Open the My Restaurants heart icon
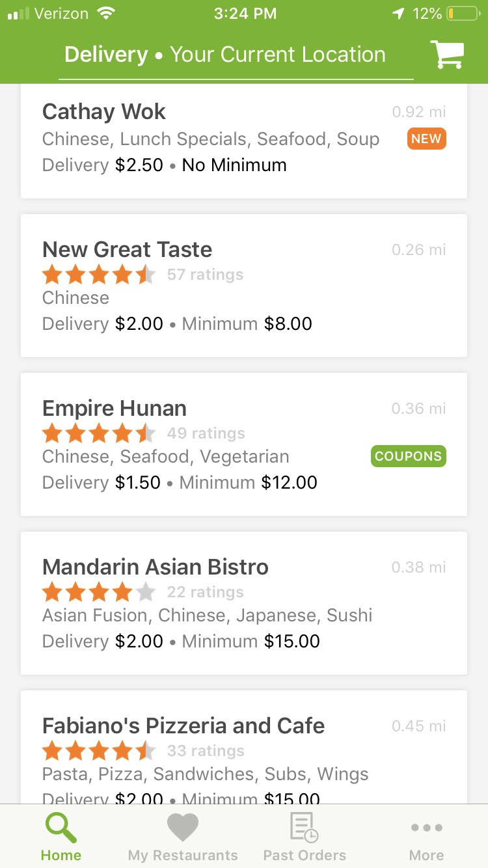 (x=183, y=828)
